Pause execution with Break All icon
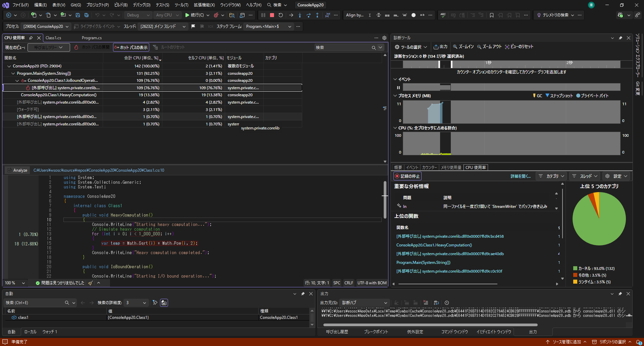 click(x=263, y=15)
